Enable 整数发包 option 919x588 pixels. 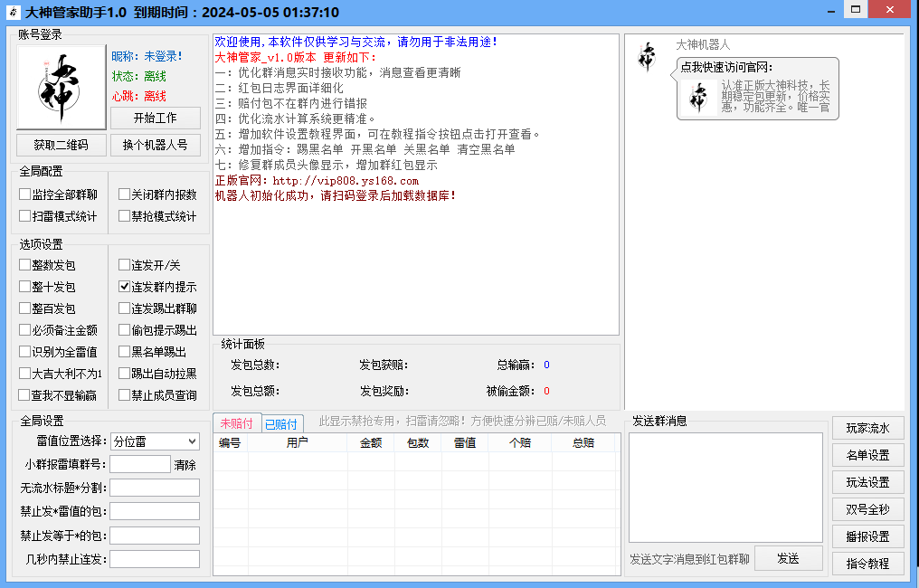pyautogui.click(x=25, y=265)
